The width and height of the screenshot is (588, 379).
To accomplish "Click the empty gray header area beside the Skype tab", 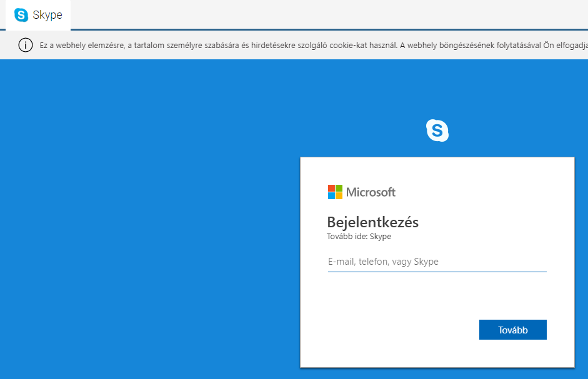I will [x=312, y=14].
